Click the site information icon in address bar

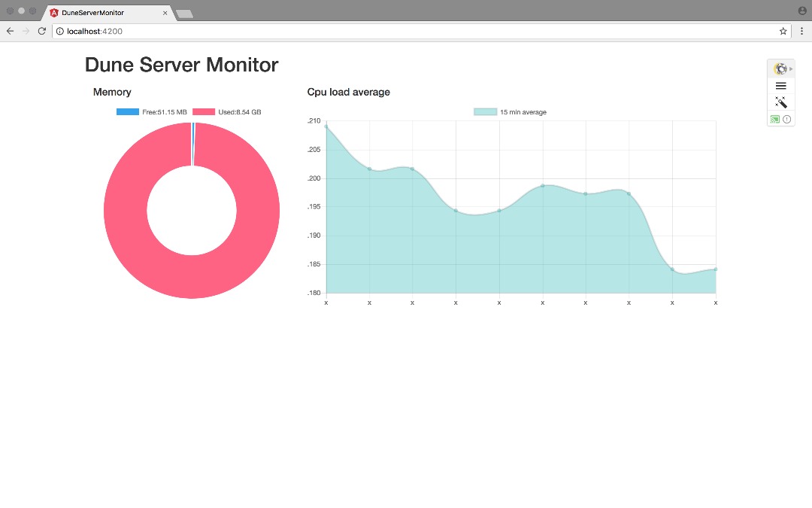point(59,31)
